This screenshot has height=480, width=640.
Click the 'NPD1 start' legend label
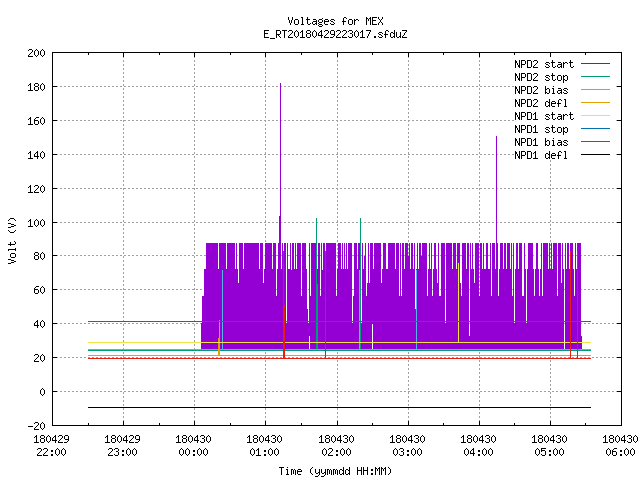(544, 116)
